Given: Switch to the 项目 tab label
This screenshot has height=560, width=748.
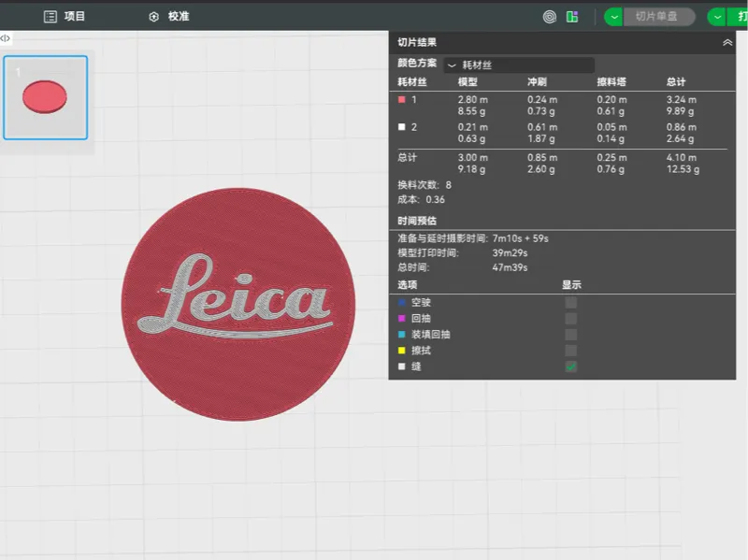Looking at the screenshot, I should pos(75,16).
